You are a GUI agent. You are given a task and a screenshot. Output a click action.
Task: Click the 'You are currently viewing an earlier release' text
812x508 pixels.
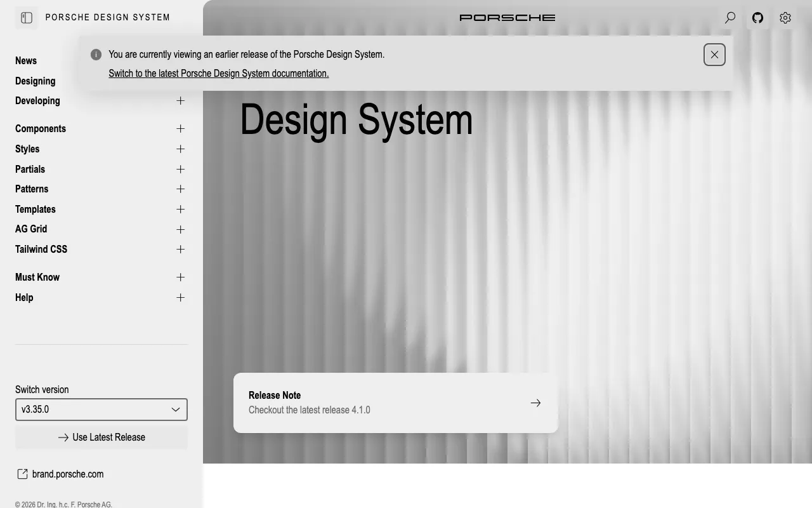(247, 55)
